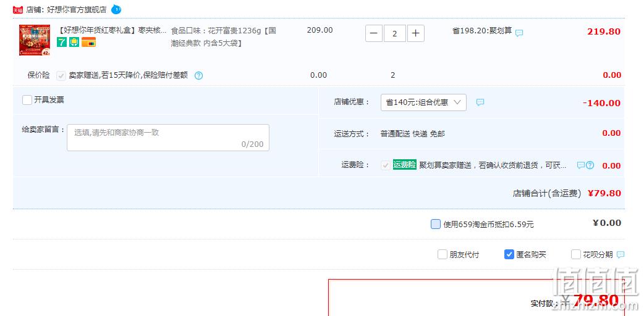Image resolution: width=644 pixels, height=316 pixels.
Task: Click the help icon next to 保价险 description
Action: pyautogui.click(x=199, y=75)
